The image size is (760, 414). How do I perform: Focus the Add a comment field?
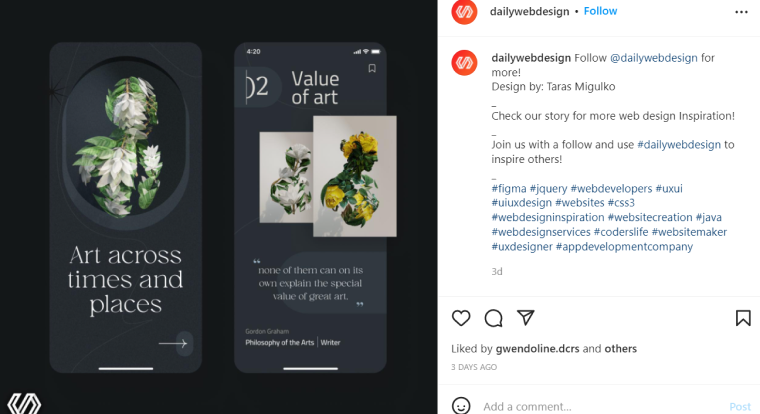tap(601, 406)
